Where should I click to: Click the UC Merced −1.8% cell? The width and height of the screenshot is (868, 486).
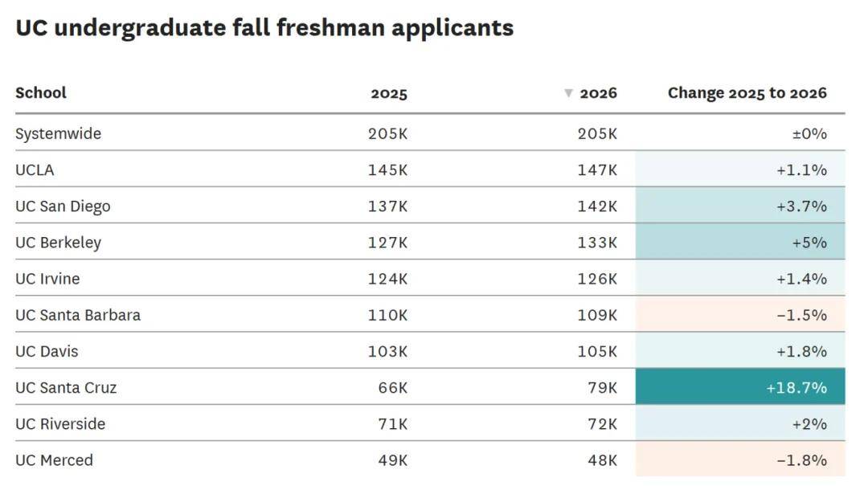tap(740, 460)
